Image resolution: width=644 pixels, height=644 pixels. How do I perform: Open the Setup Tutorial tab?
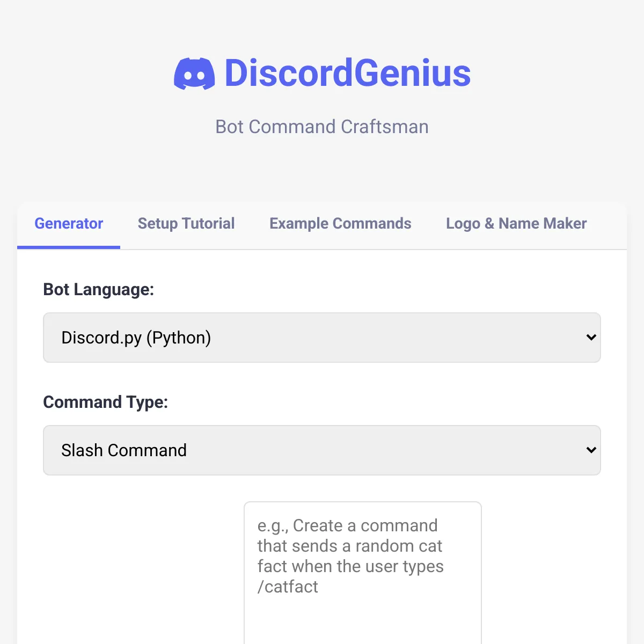(x=186, y=223)
